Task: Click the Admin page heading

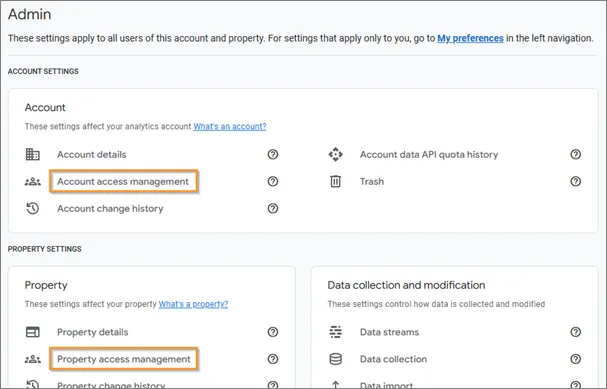Action: tap(29, 14)
